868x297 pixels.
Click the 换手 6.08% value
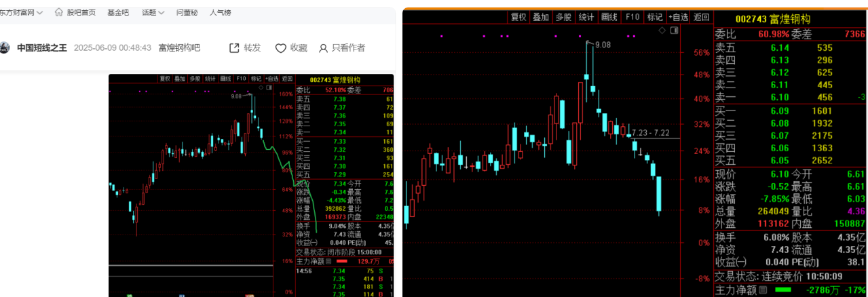tap(776, 237)
